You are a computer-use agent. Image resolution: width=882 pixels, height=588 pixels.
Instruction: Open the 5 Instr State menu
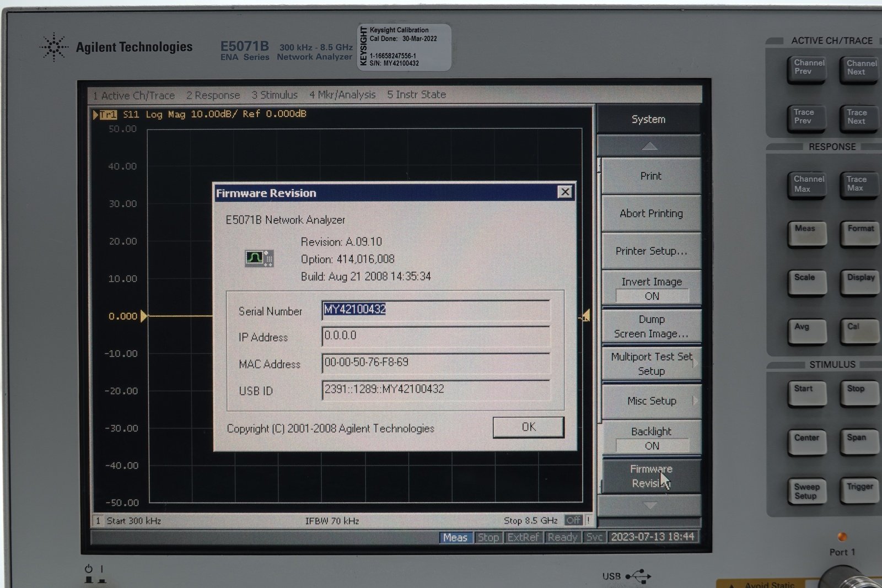point(416,94)
